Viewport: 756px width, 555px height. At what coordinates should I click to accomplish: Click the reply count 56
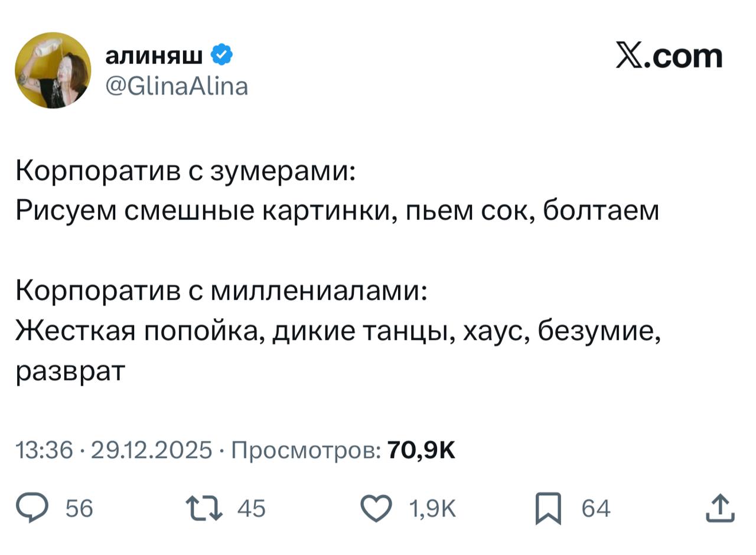click(79, 508)
